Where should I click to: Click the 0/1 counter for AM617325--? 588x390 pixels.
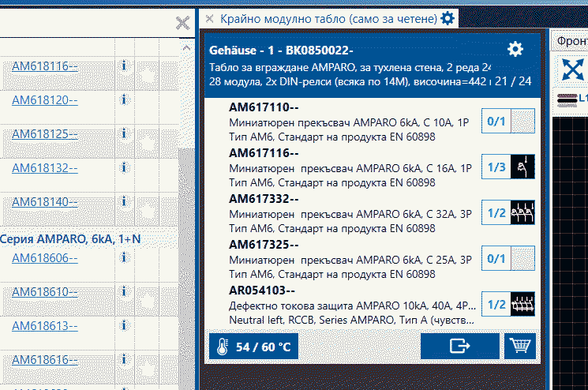496,258
